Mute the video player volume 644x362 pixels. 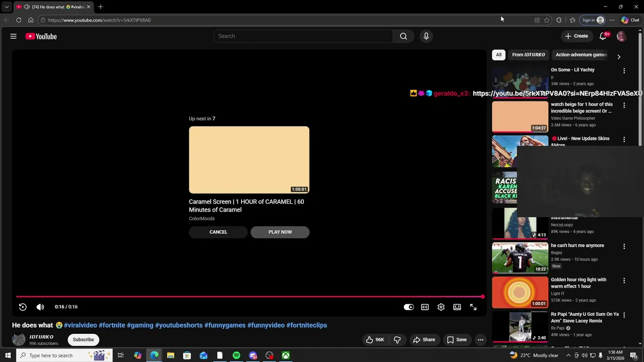click(x=40, y=307)
